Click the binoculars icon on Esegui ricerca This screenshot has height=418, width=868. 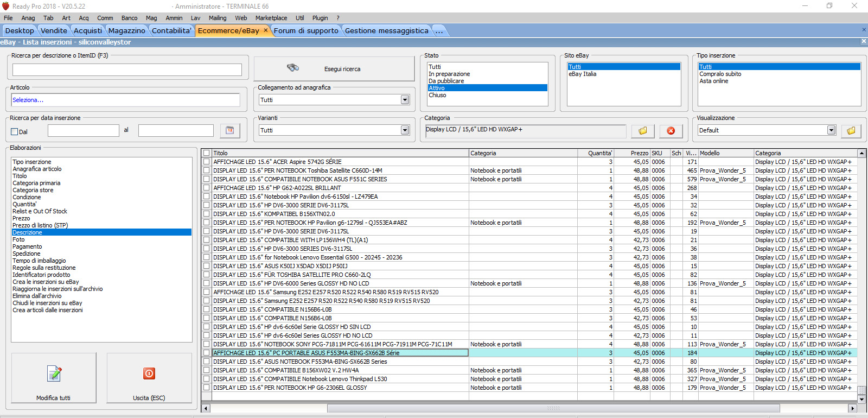click(293, 68)
